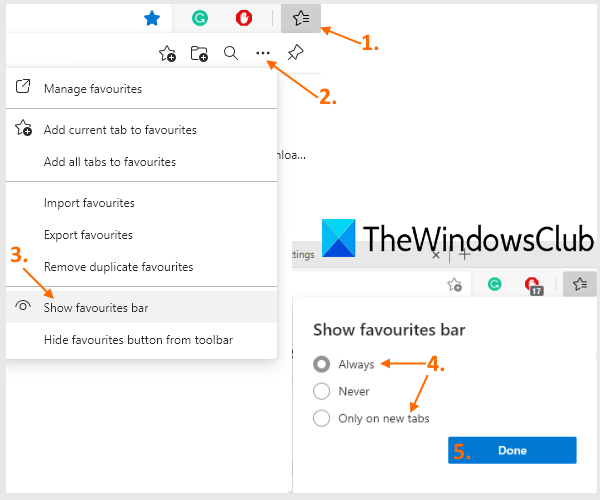Click the Done button
600x500 pixels.
point(512,450)
